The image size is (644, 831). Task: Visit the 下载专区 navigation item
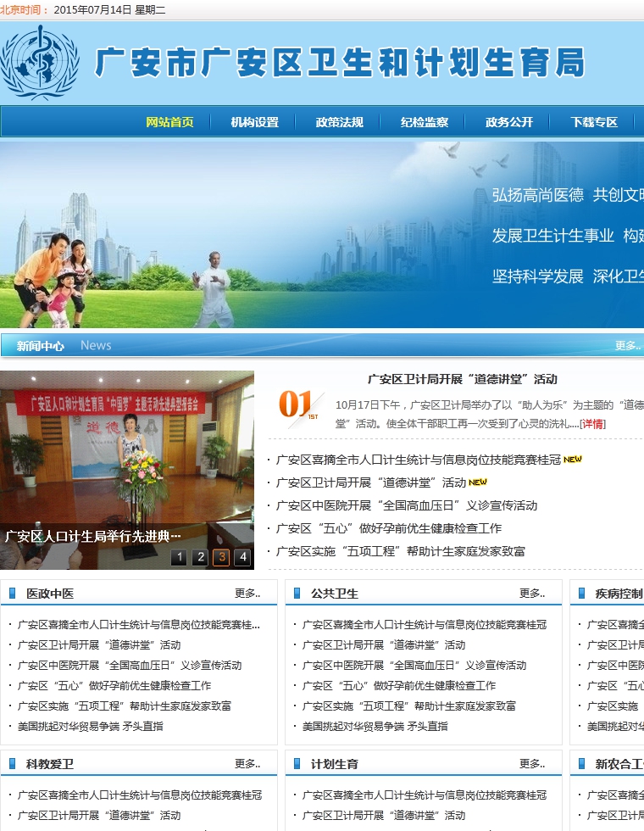[594, 122]
